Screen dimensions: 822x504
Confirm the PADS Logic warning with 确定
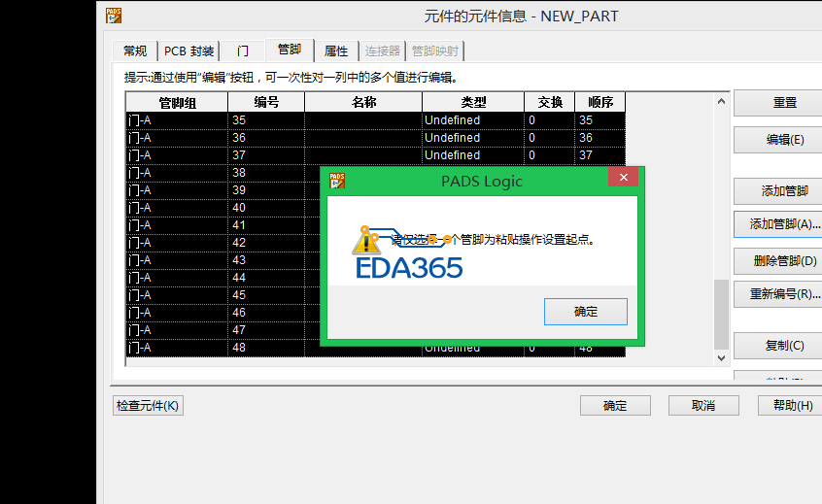click(x=586, y=312)
